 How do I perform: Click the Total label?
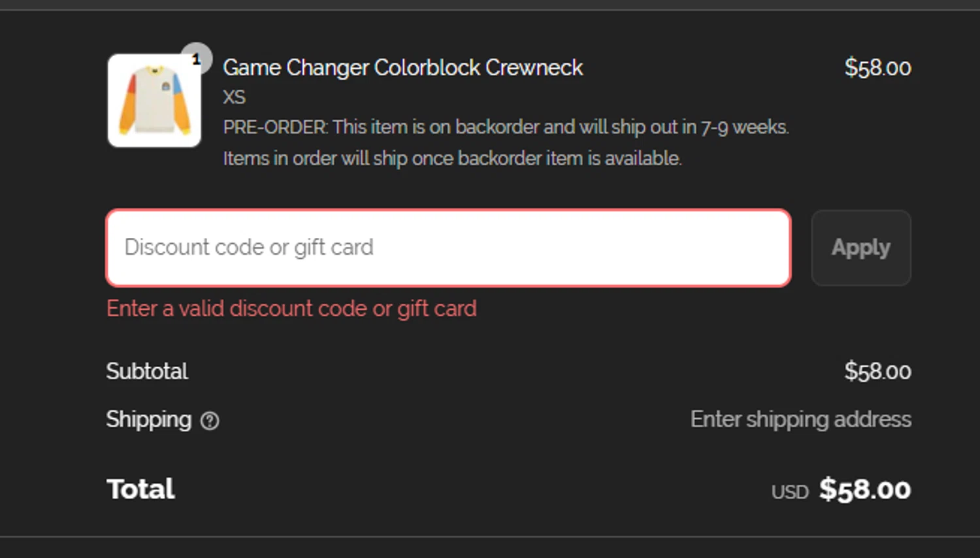[140, 489]
